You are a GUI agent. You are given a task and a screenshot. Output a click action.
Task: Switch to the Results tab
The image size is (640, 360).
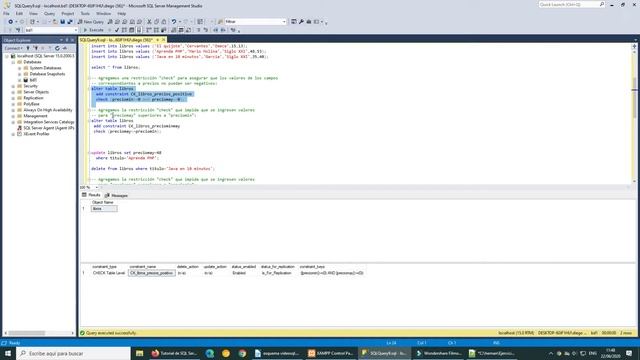(x=91, y=195)
